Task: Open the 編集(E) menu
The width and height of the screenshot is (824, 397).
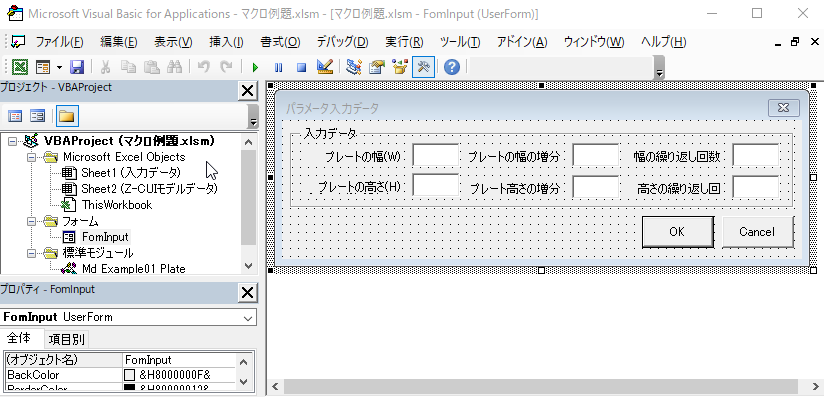Action: point(119,42)
